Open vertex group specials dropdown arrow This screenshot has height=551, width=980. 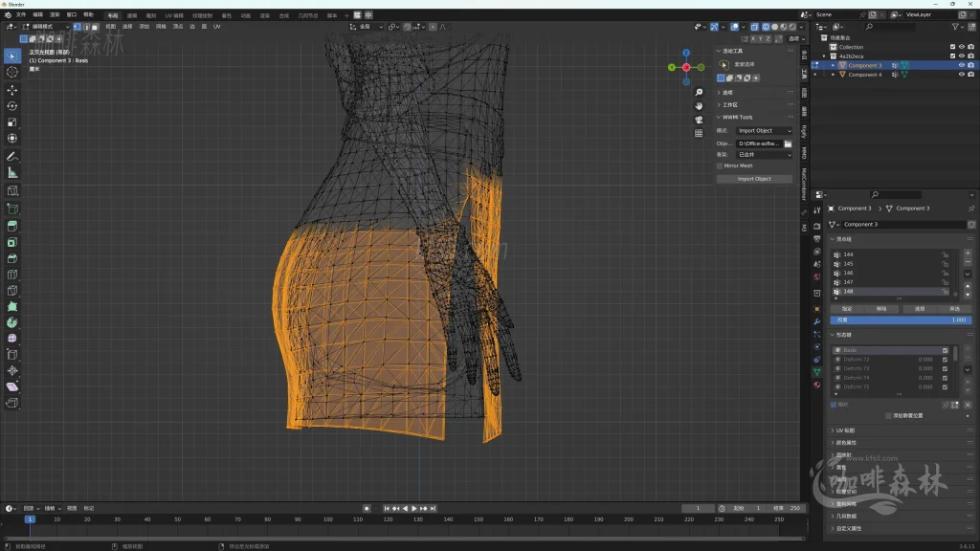click(x=968, y=274)
